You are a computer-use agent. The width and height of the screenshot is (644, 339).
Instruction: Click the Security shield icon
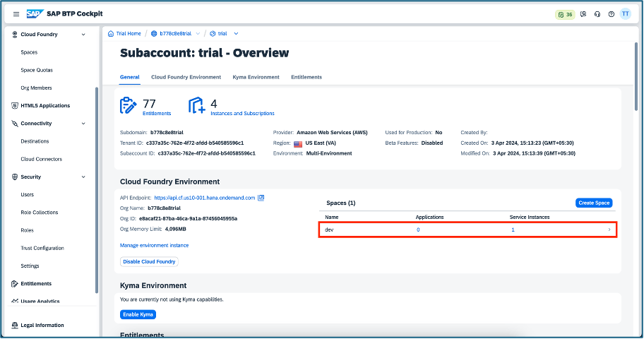point(15,177)
